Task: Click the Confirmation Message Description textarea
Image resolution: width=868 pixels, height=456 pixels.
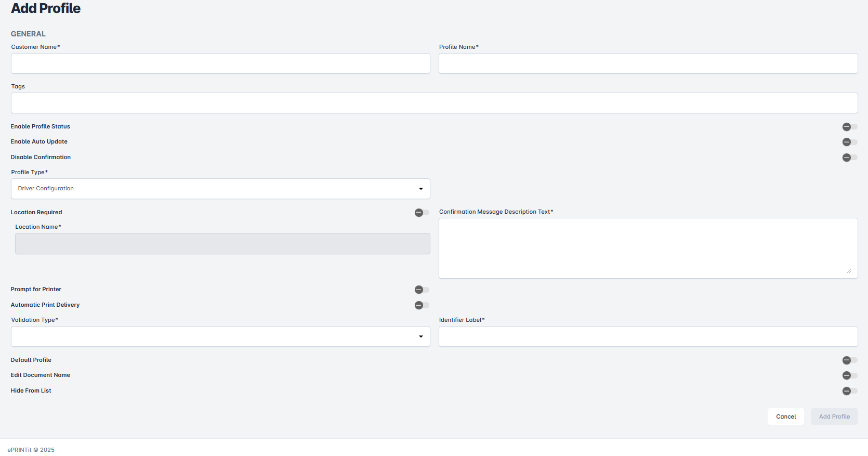Action: tap(648, 248)
